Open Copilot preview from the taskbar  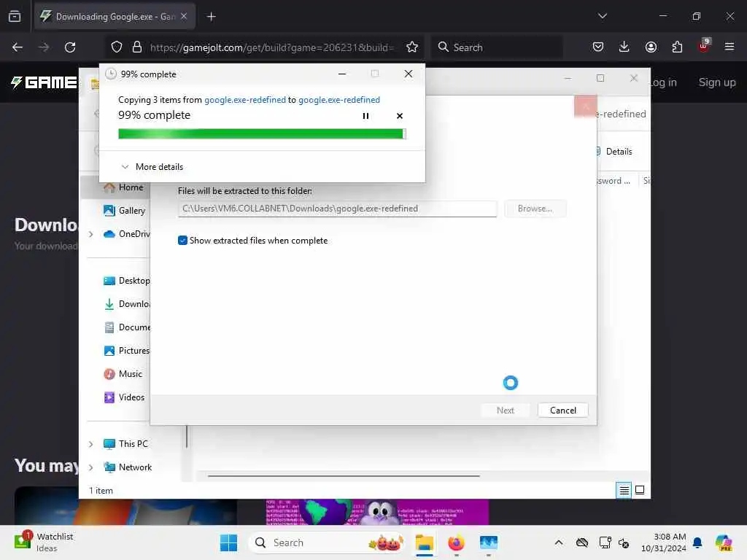tap(724, 542)
